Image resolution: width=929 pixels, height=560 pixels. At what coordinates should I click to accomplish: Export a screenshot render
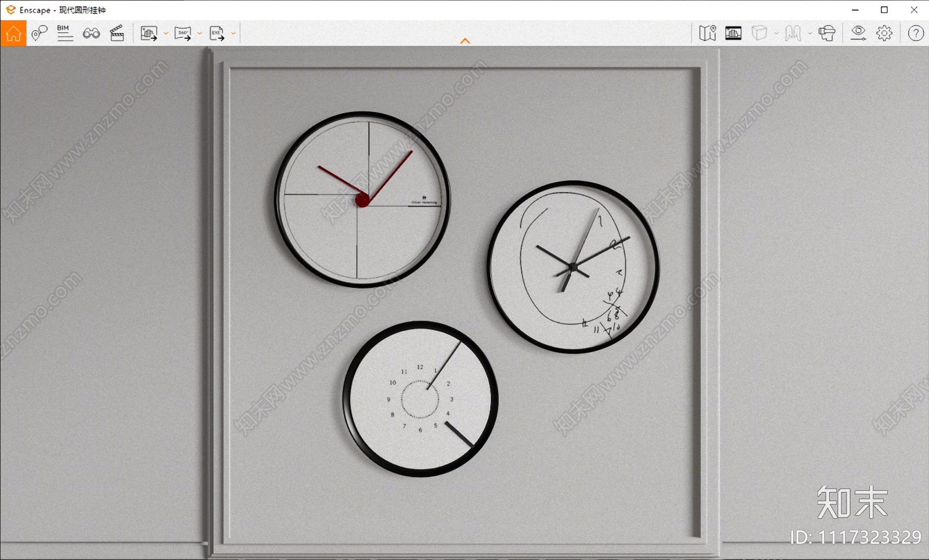coord(149,34)
